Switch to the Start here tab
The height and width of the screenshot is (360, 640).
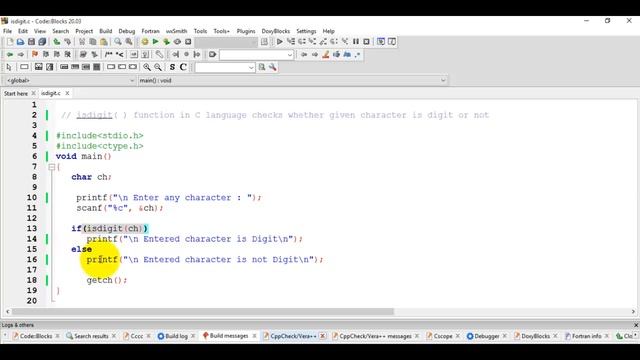pyautogui.click(x=16, y=93)
